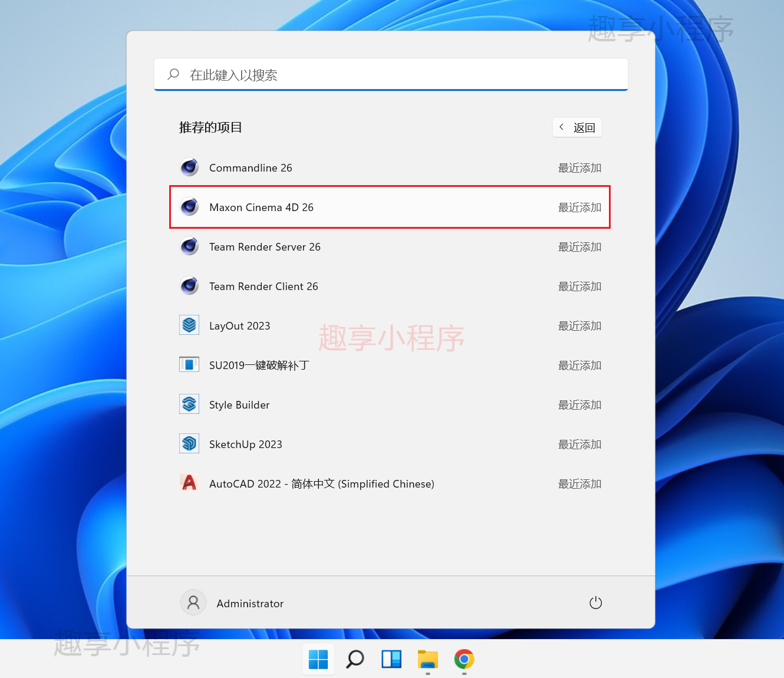
Task: Click the AutoCAD 2022 red A icon
Action: 189,483
